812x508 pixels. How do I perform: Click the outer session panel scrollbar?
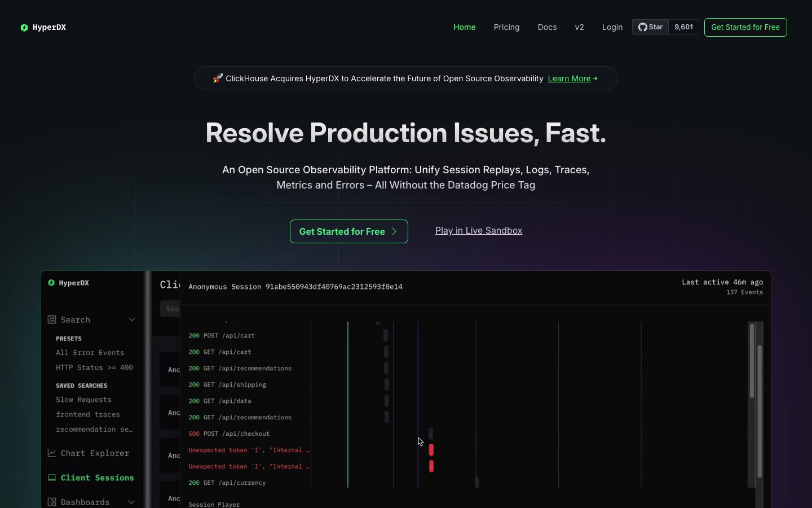(x=760, y=411)
